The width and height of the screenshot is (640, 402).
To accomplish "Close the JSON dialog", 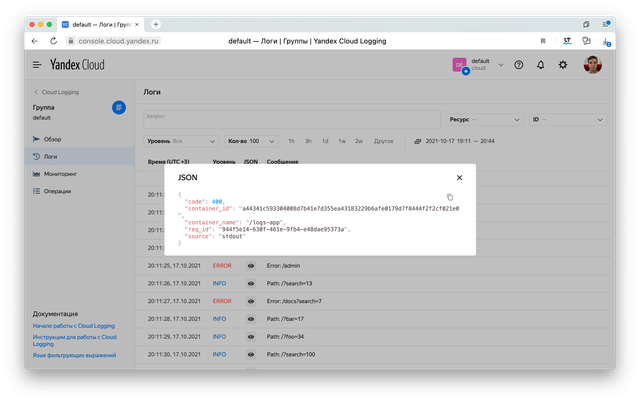I will pos(459,177).
